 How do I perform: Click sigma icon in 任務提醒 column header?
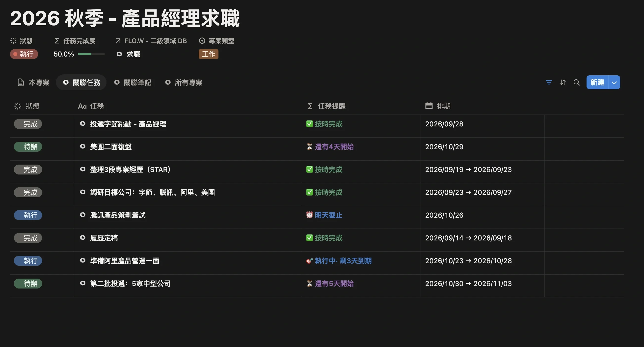click(x=310, y=106)
